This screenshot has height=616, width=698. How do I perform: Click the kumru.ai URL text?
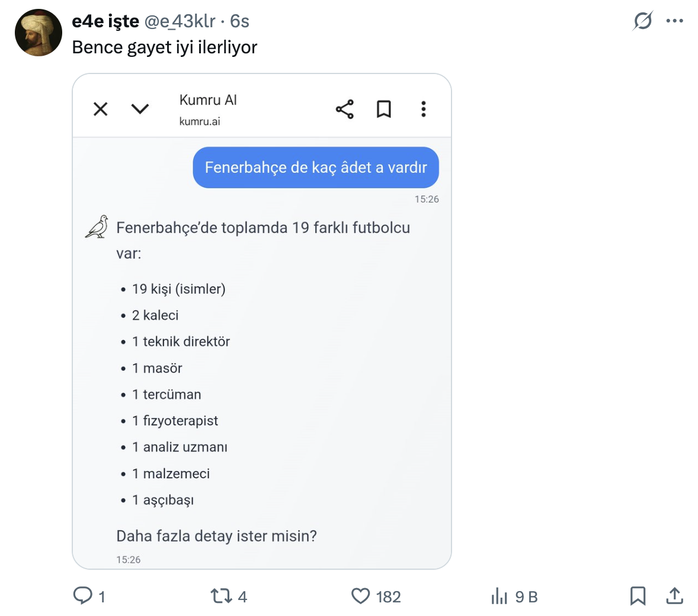click(x=200, y=121)
